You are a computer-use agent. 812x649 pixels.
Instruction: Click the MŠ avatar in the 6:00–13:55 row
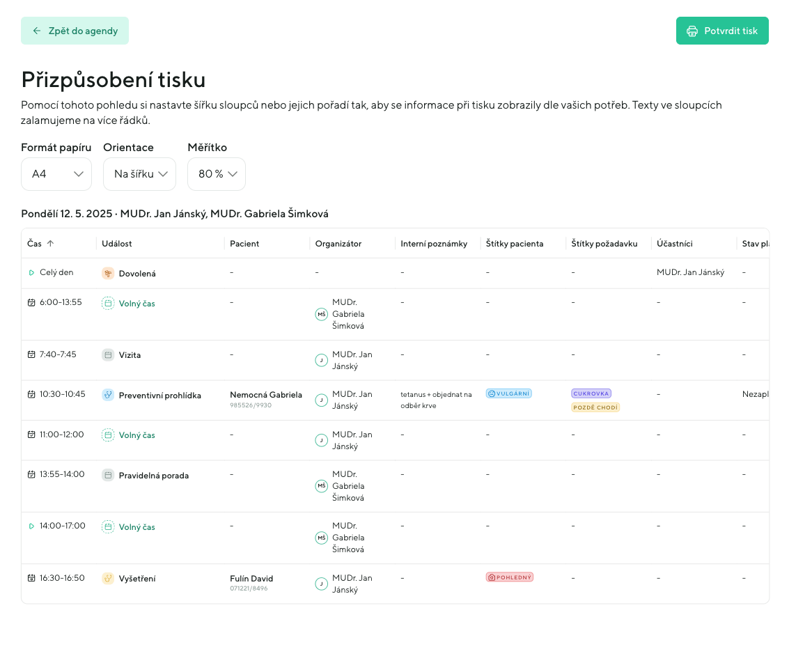tap(321, 315)
